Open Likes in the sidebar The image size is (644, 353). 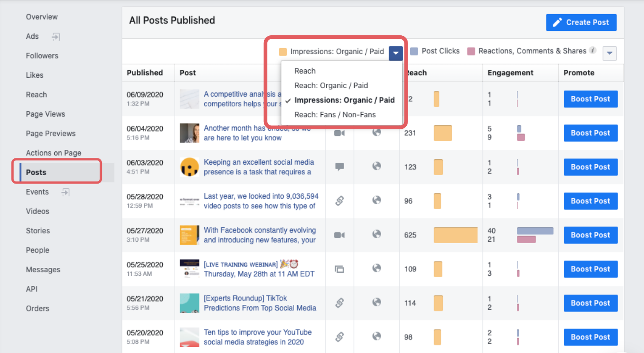[34, 75]
